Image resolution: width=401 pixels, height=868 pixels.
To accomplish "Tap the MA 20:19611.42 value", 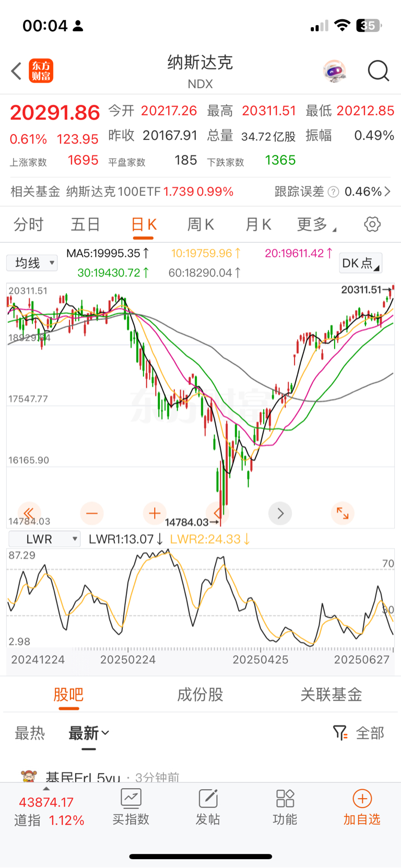I will [x=299, y=254].
